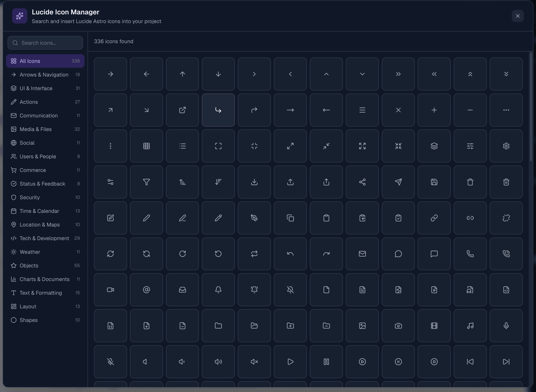The width and height of the screenshot is (536, 392).
Task: Select the floppy disk save icon
Action: point(434,182)
